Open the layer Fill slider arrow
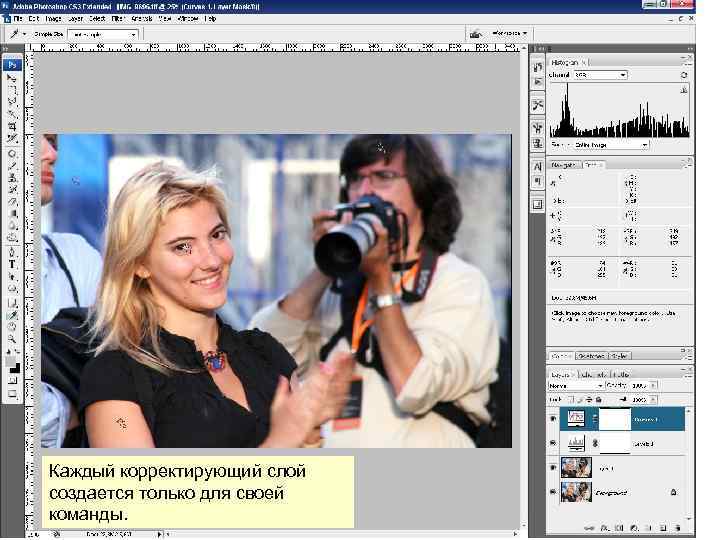This screenshot has width=720, height=540. [654, 400]
